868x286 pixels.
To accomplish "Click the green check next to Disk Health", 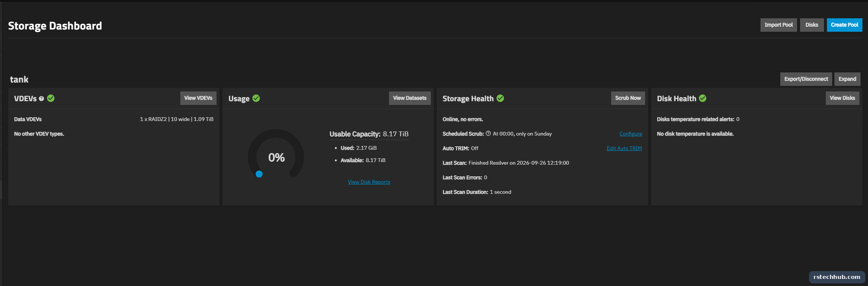I will click(703, 98).
